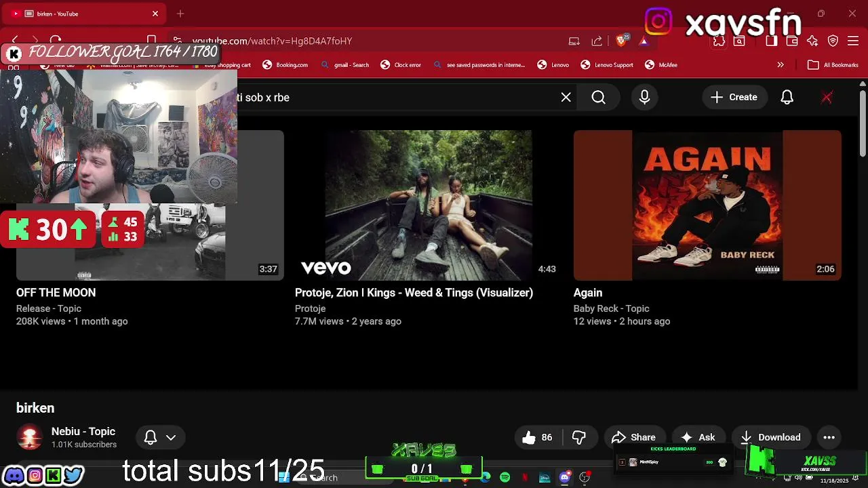868x488 pixels.
Task: Click install-app icon in address bar
Action: 574,41
